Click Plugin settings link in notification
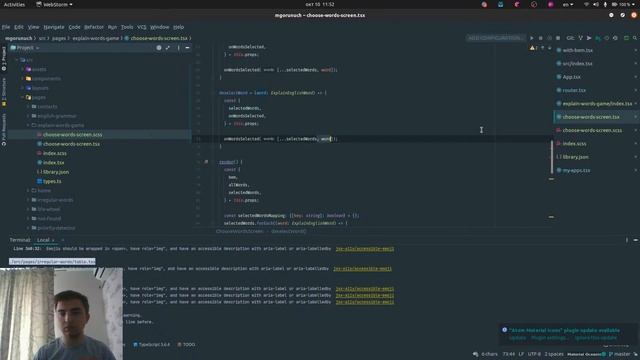The image size is (640, 360). (x=549, y=338)
